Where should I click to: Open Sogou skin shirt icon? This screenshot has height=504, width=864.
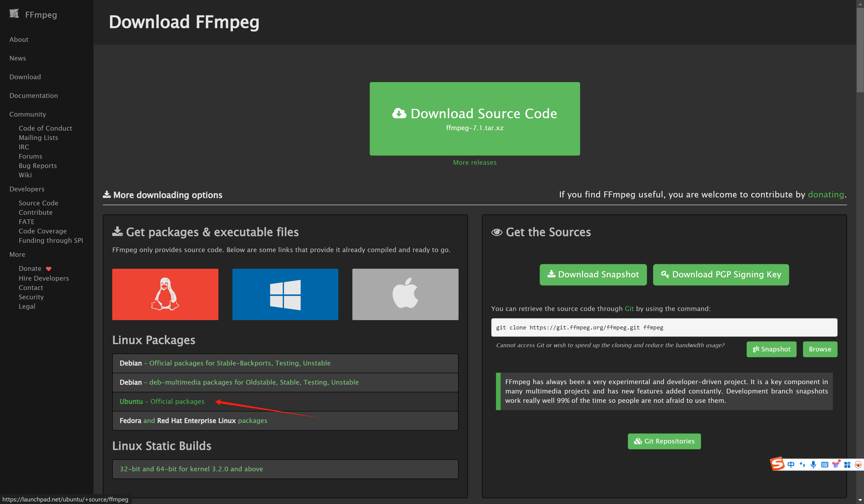[836, 465]
